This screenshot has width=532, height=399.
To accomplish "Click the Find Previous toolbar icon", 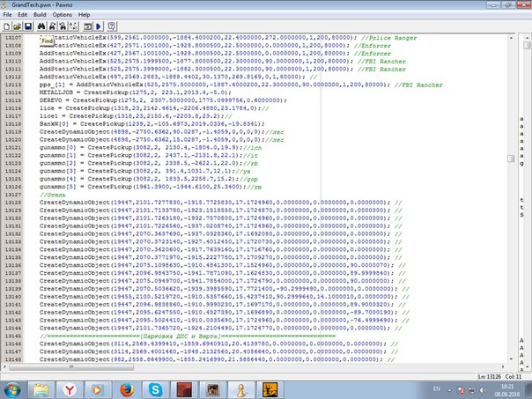I will pos(63,26).
